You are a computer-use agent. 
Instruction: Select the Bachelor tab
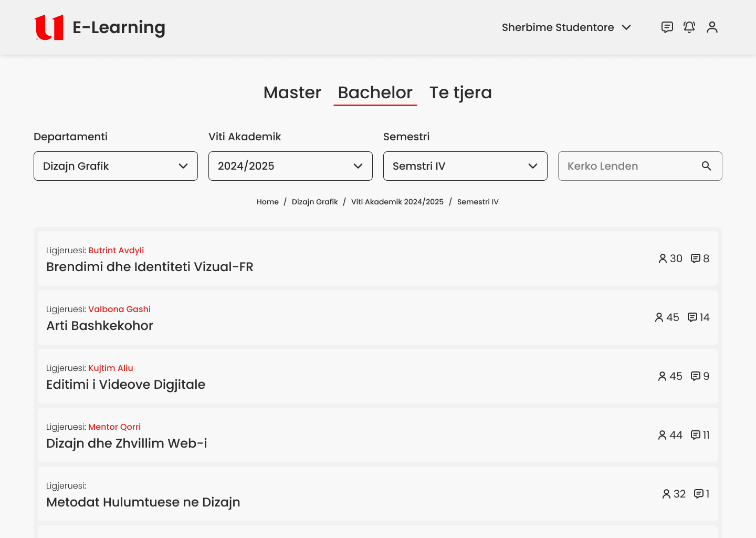(375, 92)
